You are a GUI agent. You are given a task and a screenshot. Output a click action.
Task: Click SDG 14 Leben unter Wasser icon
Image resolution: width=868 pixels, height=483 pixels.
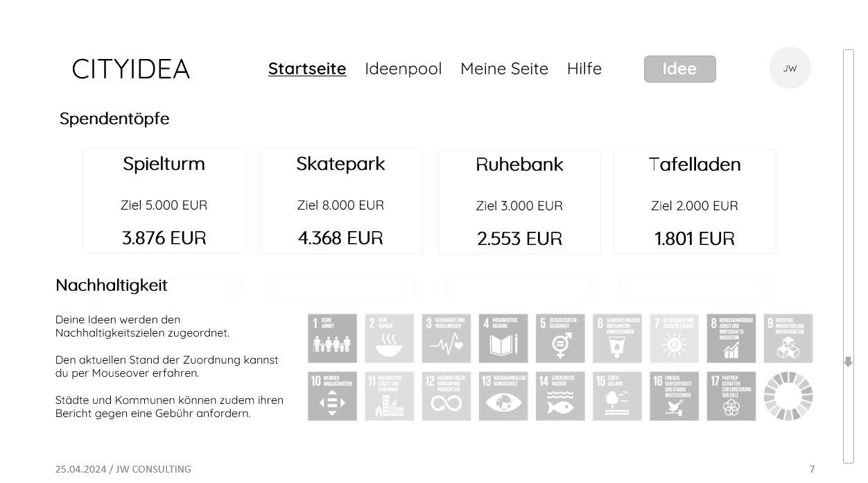click(x=560, y=396)
